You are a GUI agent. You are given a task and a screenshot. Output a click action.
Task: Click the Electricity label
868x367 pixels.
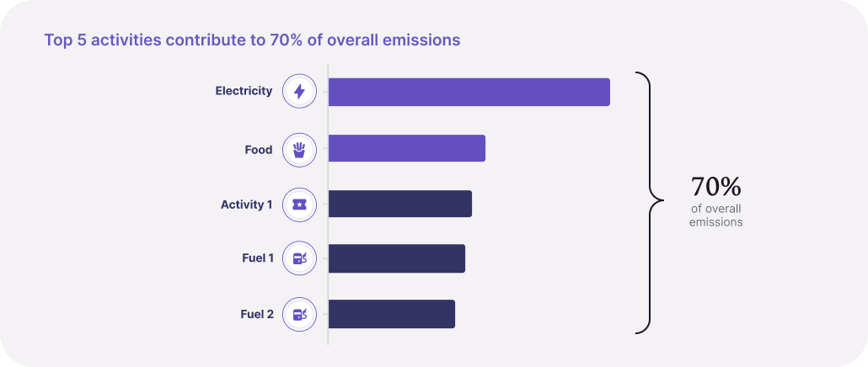click(244, 91)
